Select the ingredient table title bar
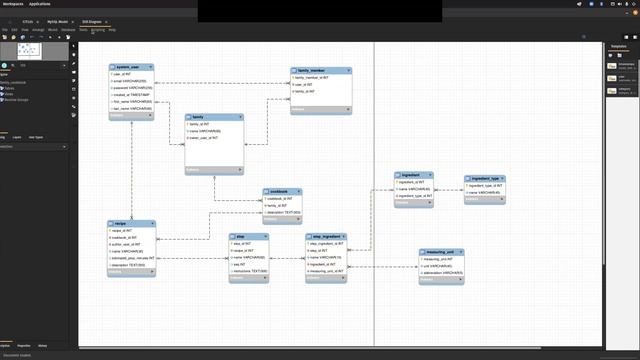640x360 pixels. tap(413, 175)
